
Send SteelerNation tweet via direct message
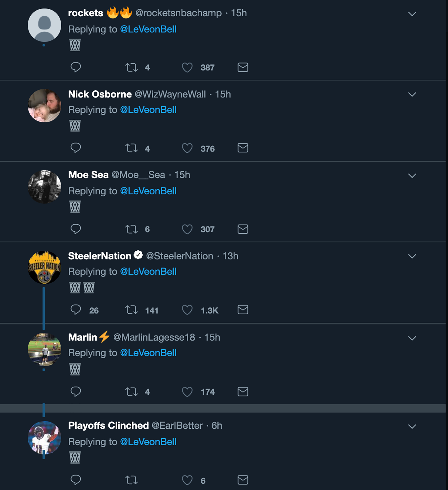243,310
